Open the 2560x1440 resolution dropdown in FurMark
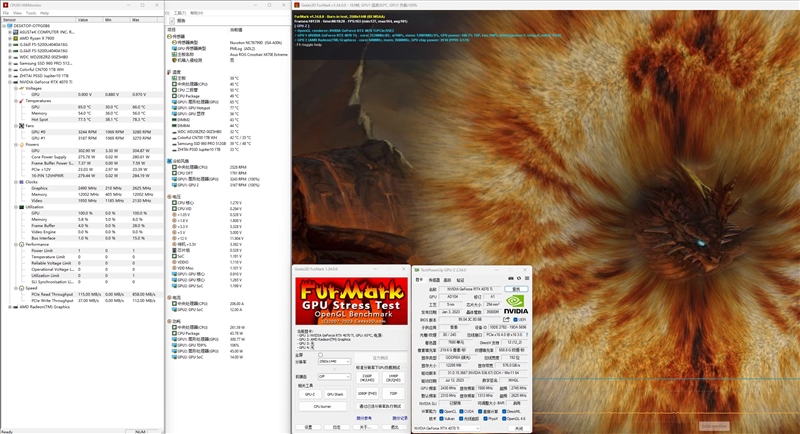 click(334, 362)
